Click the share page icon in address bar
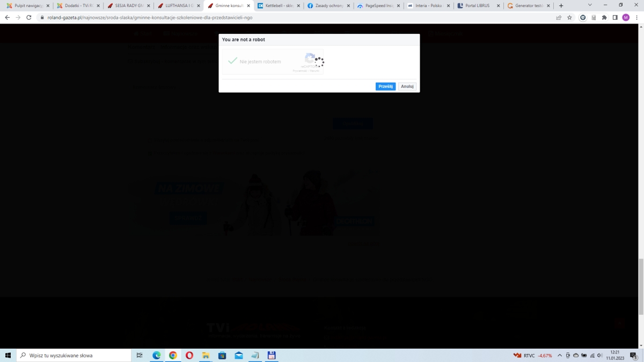The height and width of the screenshot is (362, 644). 559,17
